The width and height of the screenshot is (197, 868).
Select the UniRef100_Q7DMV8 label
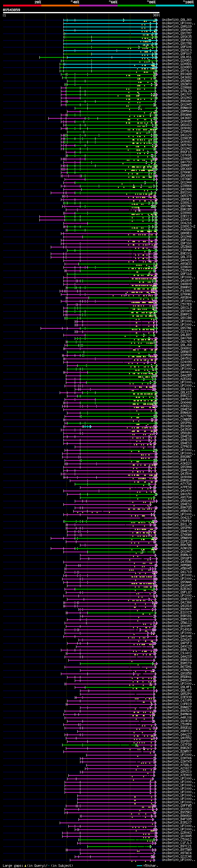tap(177, 132)
